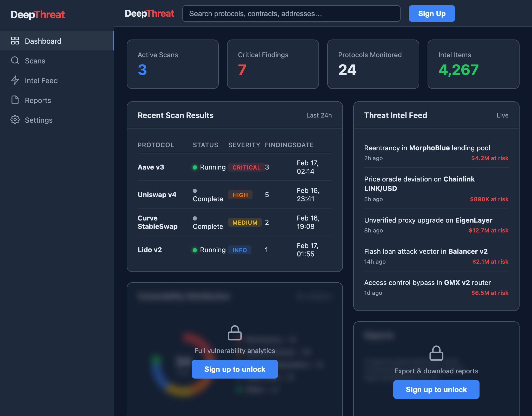Focus the search protocols input field

291,14
